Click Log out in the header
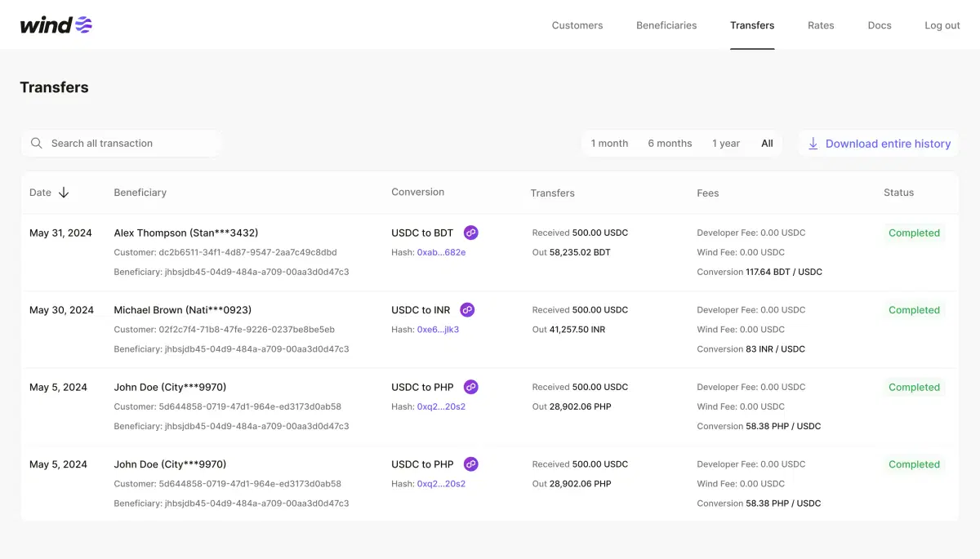 [x=942, y=25]
